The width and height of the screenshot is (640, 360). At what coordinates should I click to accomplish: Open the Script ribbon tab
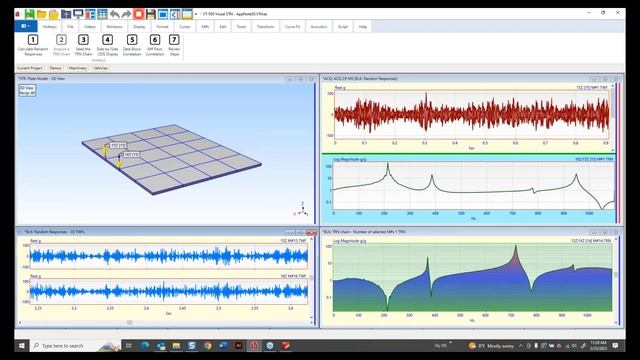[x=343, y=27]
